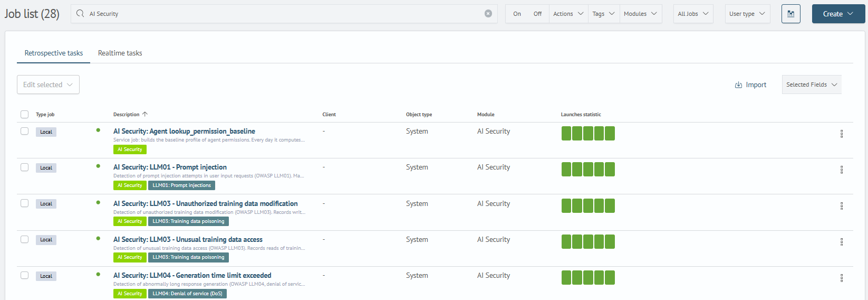Open the Actions dropdown
The image size is (868, 300).
pos(568,14)
